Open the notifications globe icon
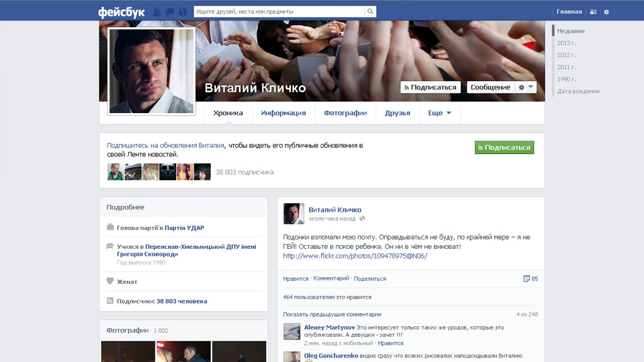 coord(182,12)
